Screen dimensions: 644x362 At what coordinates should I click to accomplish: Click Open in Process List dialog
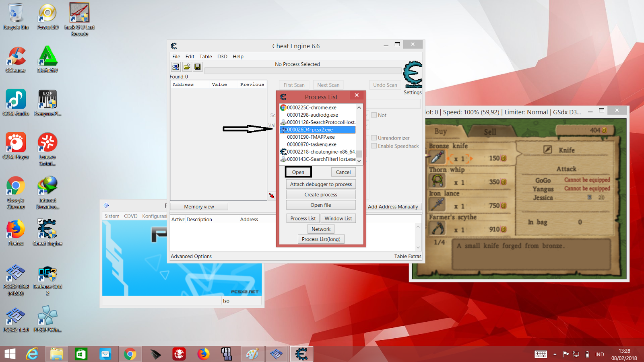click(298, 172)
